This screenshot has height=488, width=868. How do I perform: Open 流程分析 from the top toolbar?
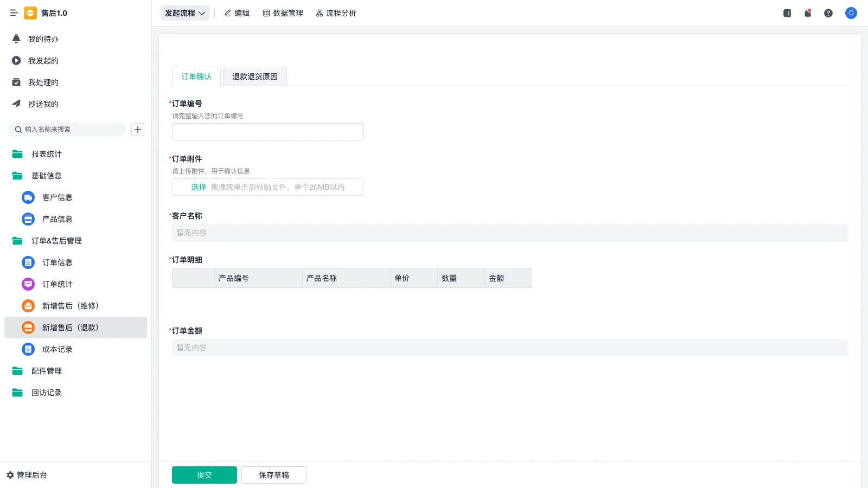[336, 13]
